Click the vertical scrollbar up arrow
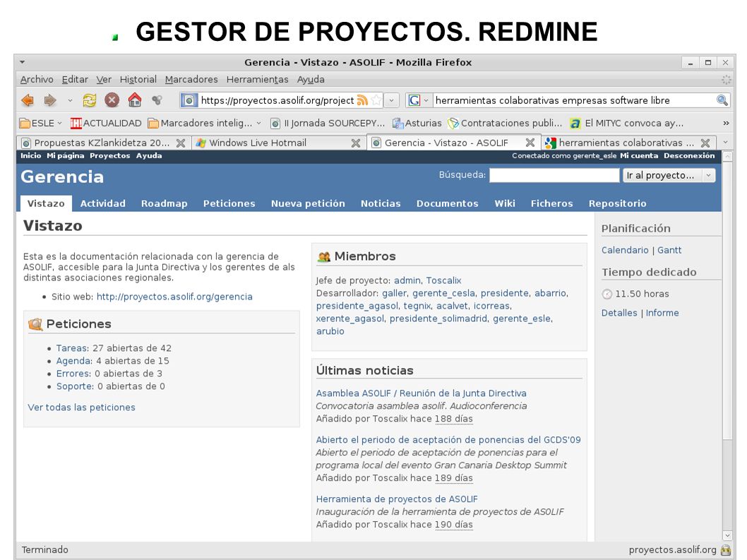This screenshot has width=747, height=560. [727, 157]
